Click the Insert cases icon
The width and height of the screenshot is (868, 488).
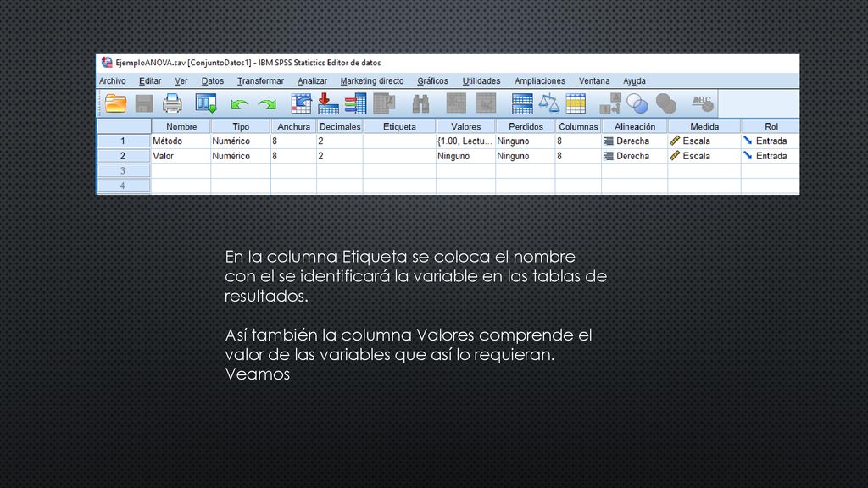pos(456,103)
